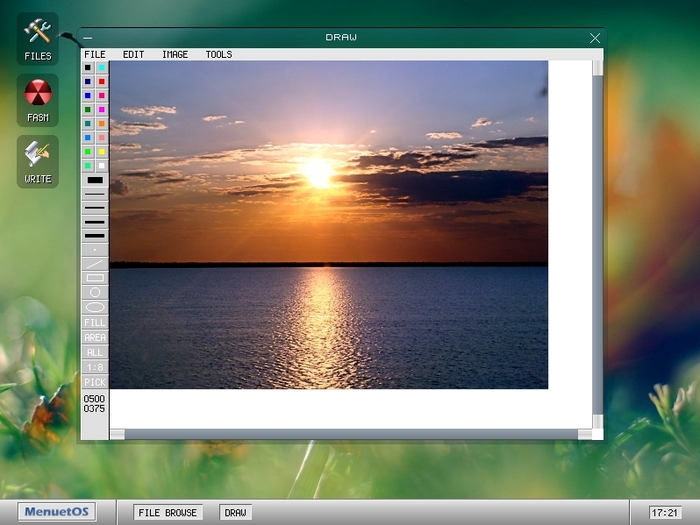Click the MenuetOS start button
Viewport: 700px width, 525px height.
coord(56,512)
